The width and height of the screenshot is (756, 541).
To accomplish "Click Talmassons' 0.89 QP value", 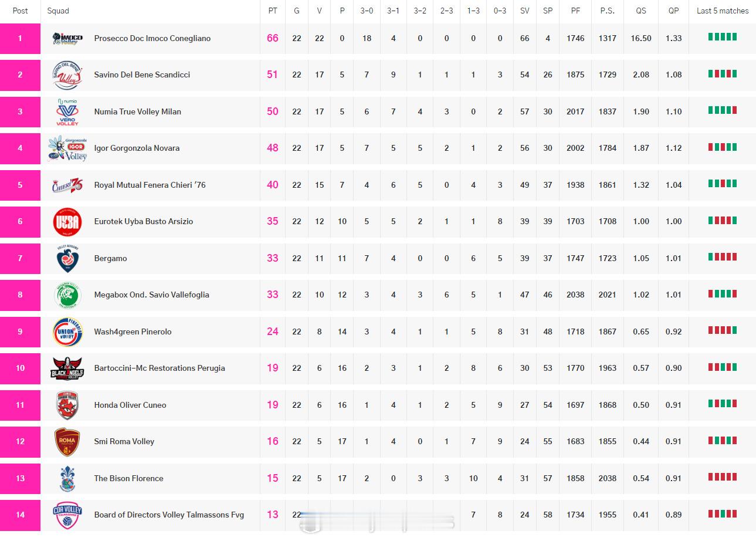I will pyautogui.click(x=673, y=515).
